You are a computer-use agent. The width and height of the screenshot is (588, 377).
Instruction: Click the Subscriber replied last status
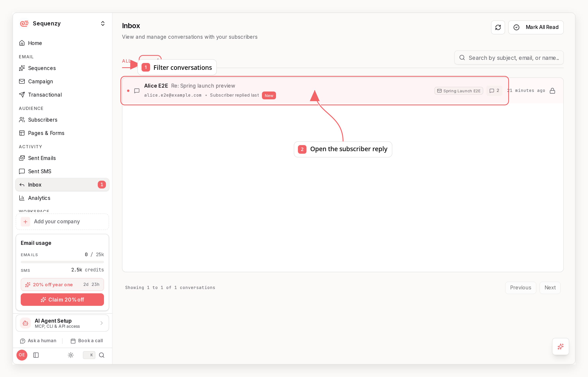pyautogui.click(x=234, y=95)
